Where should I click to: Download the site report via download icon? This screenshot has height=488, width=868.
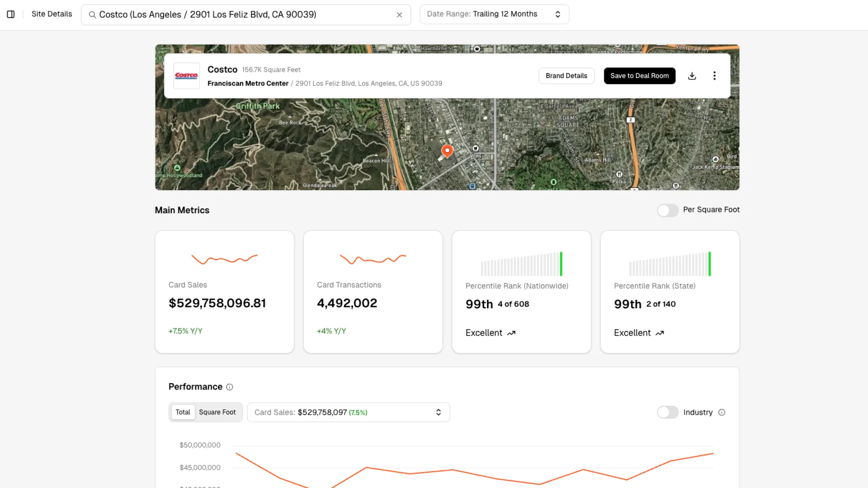692,75
